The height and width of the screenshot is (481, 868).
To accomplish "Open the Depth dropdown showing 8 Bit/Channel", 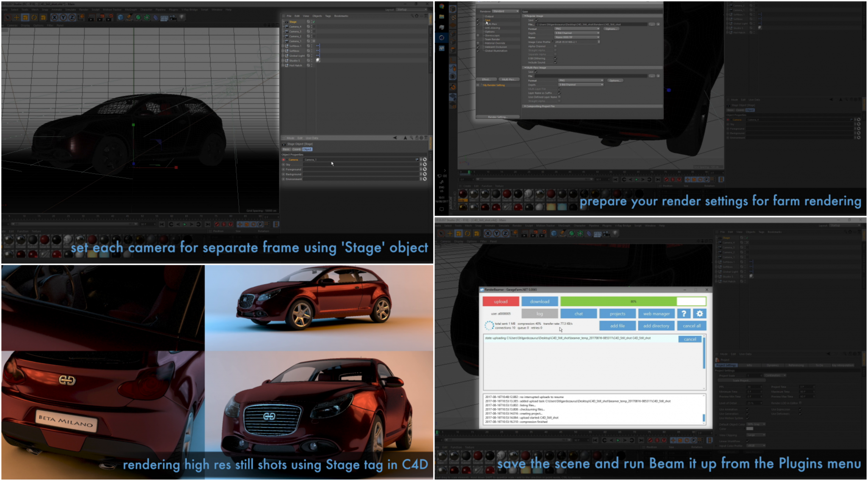I will (577, 33).
